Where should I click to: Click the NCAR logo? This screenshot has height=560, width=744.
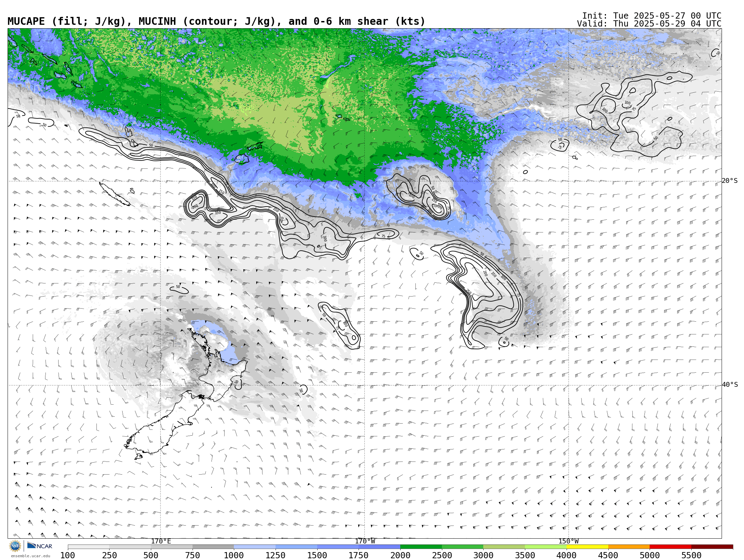[x=40, y=546]
